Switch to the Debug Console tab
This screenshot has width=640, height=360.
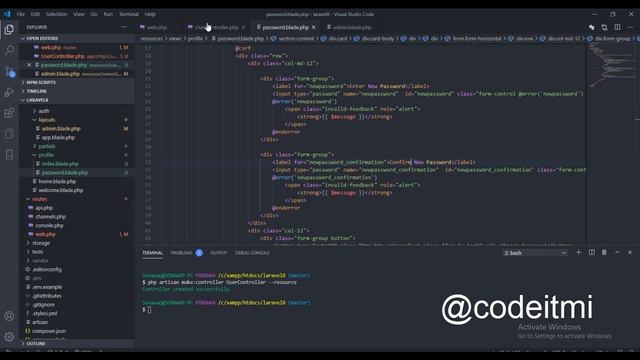coord(252,253)
